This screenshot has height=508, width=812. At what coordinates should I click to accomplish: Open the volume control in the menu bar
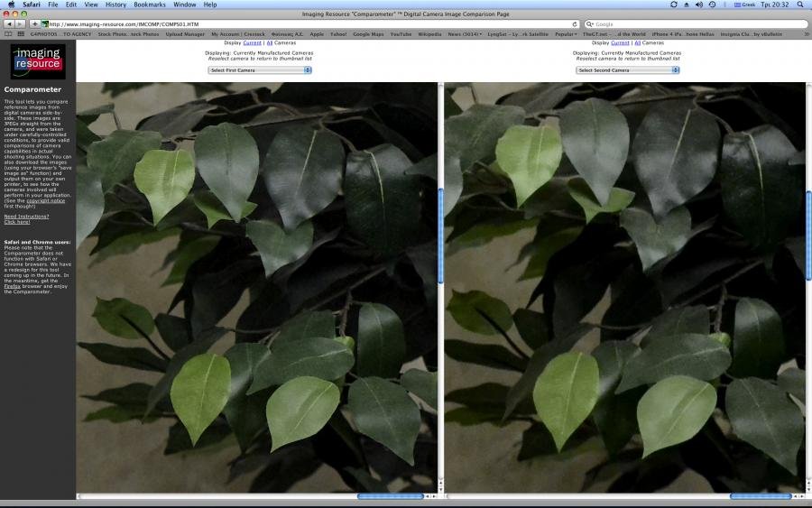click(699, 5)
